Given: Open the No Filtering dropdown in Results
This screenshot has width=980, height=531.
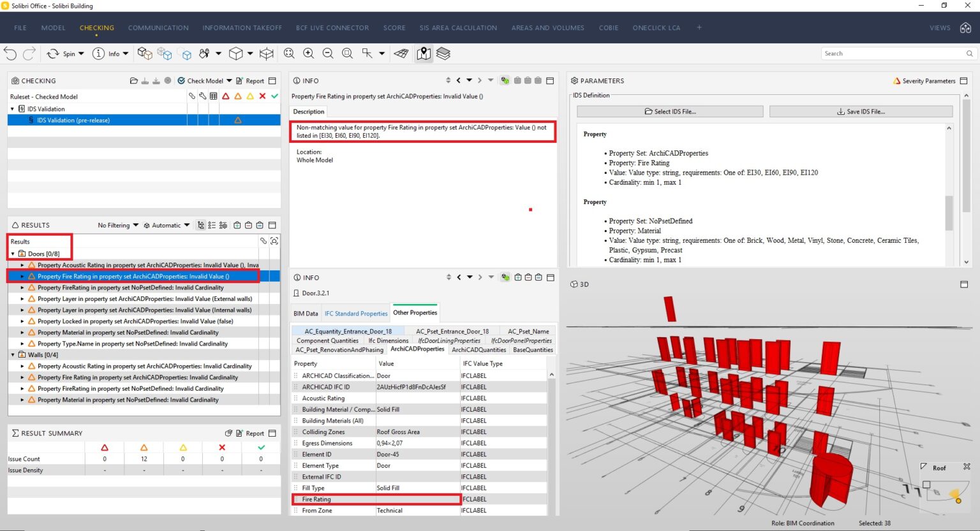Looking at the screenshot, I should [x=118, y=225].
